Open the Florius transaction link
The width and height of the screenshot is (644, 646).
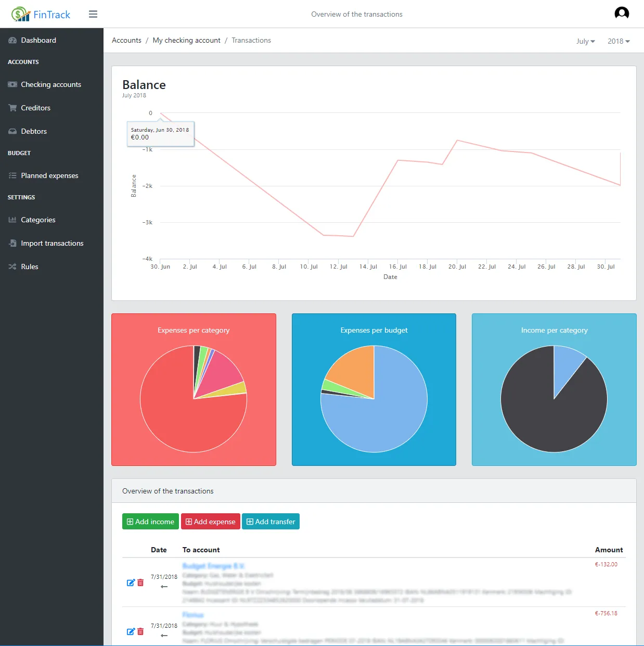[192, 615]
